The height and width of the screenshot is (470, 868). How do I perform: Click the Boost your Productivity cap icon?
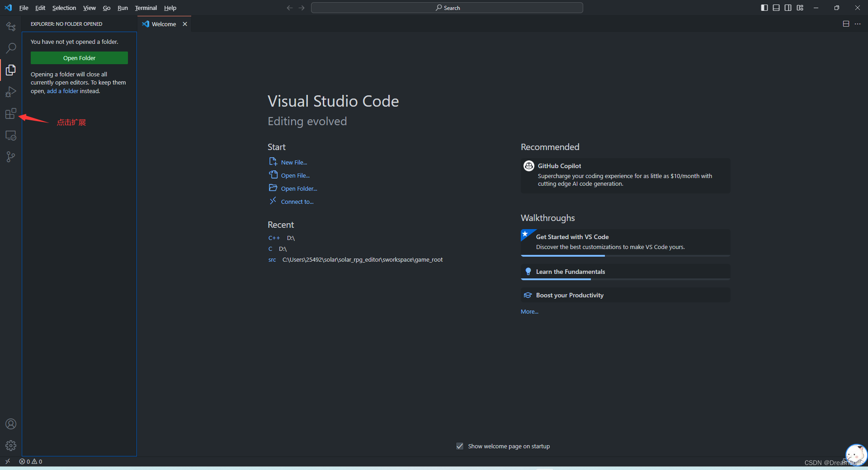528,295
